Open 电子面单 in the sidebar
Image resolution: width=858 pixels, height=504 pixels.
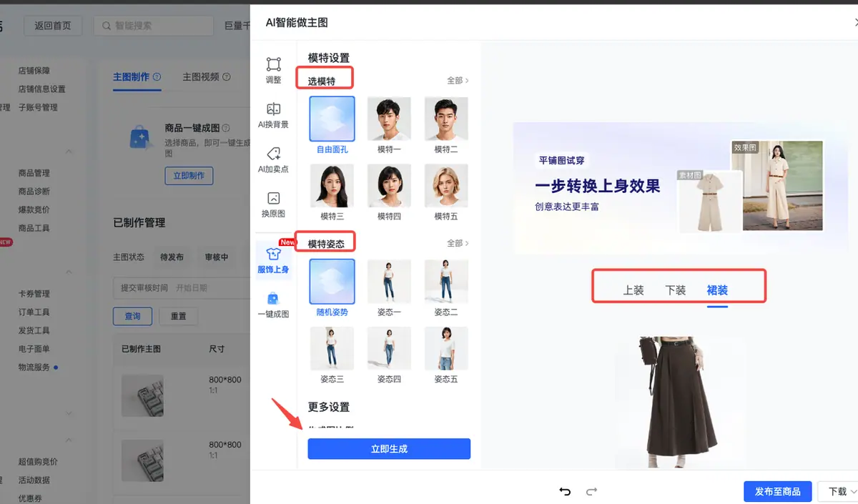pos(34,349)
